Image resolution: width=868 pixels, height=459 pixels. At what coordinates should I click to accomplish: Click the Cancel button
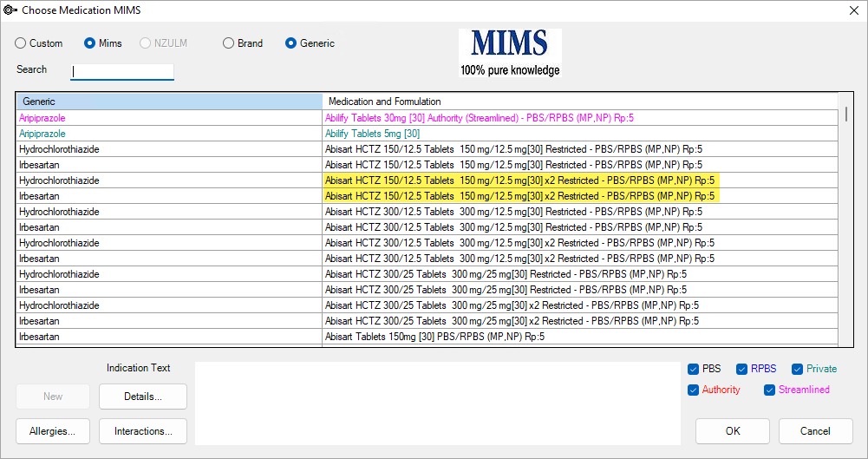click(x=815, y=431)
